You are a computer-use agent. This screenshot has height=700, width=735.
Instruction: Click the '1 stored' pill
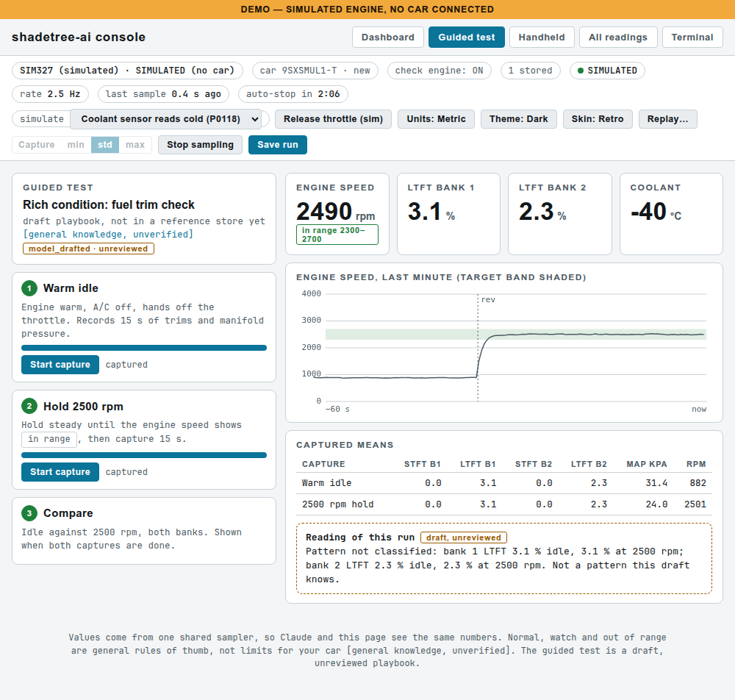[530, 71]
